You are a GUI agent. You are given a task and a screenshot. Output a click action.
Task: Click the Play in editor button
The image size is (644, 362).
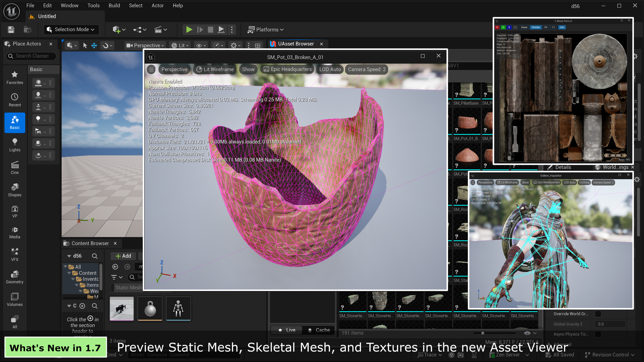point(189,30)
